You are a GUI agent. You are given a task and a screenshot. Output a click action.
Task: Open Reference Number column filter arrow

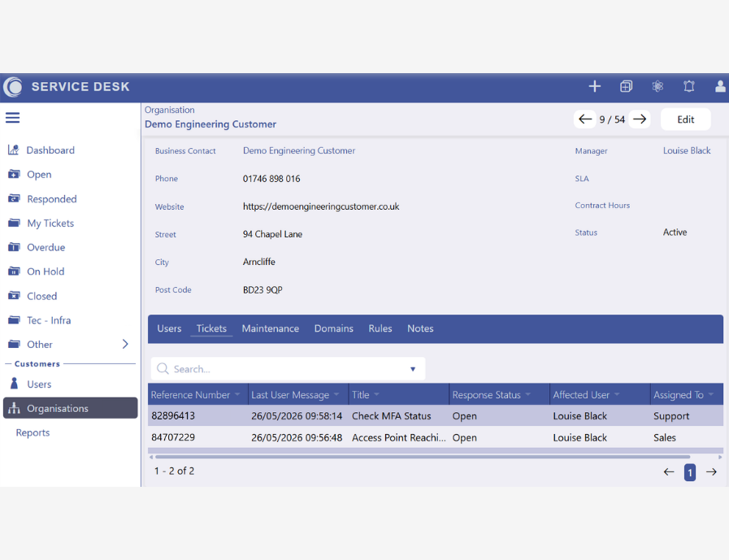[x=237, y=394]
